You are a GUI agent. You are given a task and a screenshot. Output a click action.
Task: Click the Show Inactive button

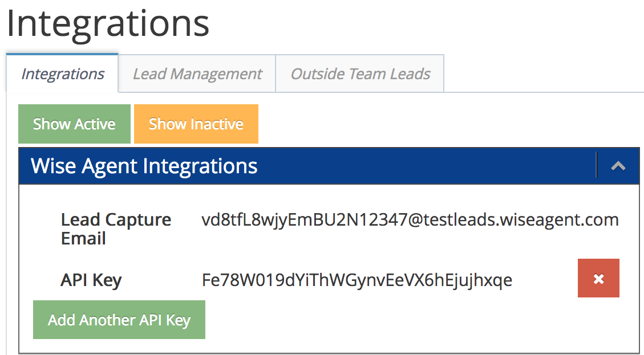click(196, 124)
